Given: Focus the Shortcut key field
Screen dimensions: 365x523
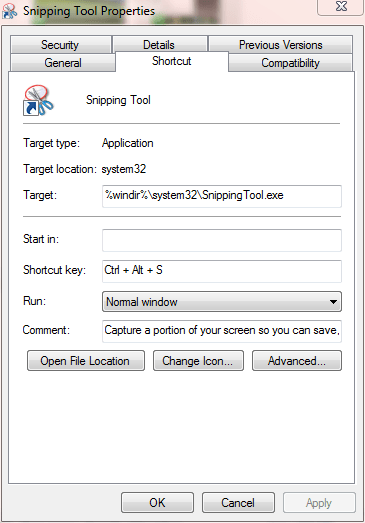Looking at the screenshot, I should pos(222,271).
